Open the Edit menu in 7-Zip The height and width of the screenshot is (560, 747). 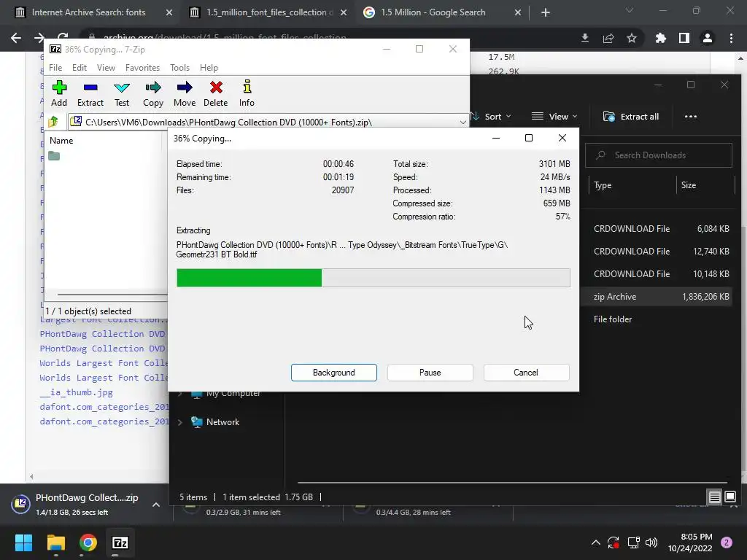tap(79, 68)
